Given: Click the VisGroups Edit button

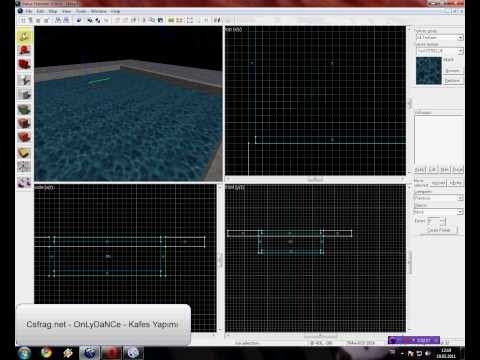Looking at the screenshot, I should [x=432, y=170].
